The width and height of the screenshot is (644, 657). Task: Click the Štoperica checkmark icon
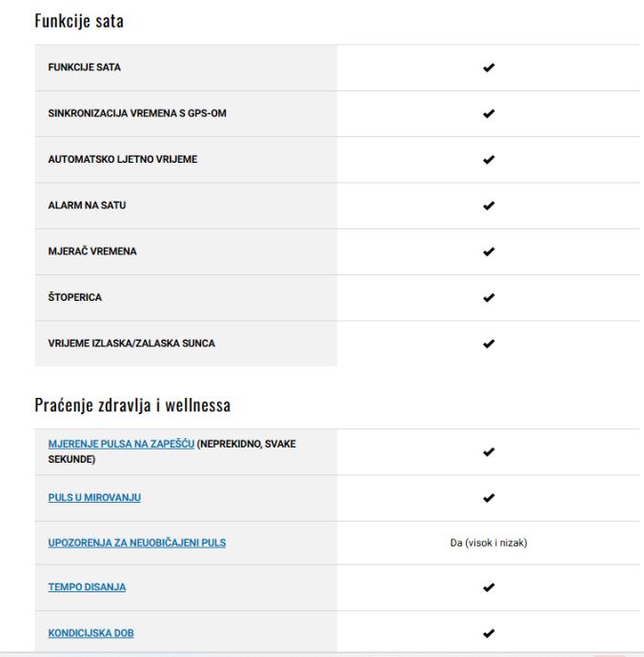point(488,298)
